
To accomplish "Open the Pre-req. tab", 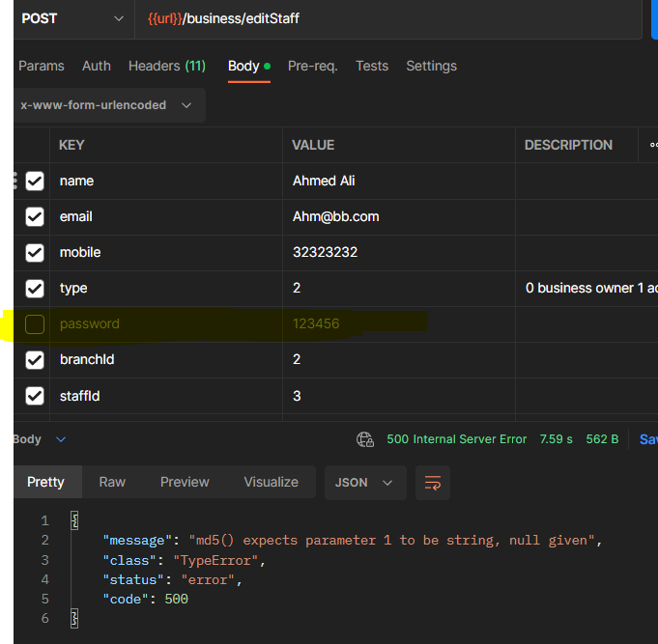I will click(312, 66).
